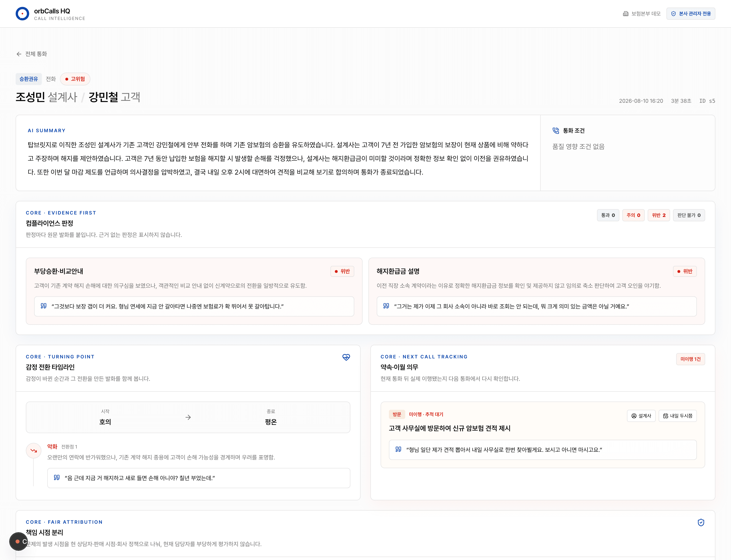
Task: Click the 위반 badge on 부당승환·비교안내 card
Action: pyautogui.click(x=342, y=271)
